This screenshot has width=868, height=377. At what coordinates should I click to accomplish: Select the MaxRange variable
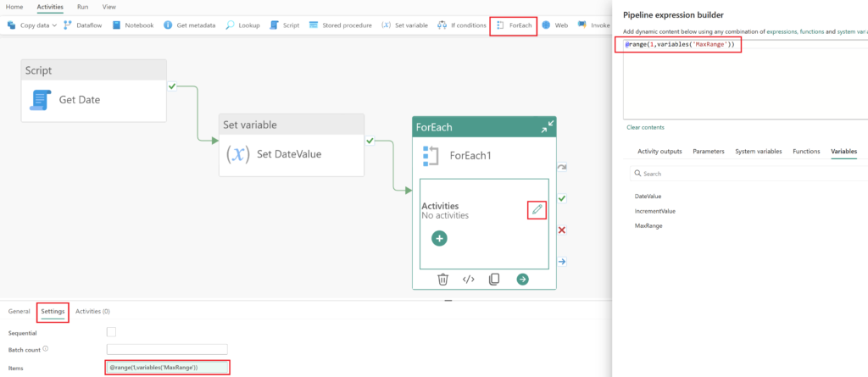pos(648,226)
